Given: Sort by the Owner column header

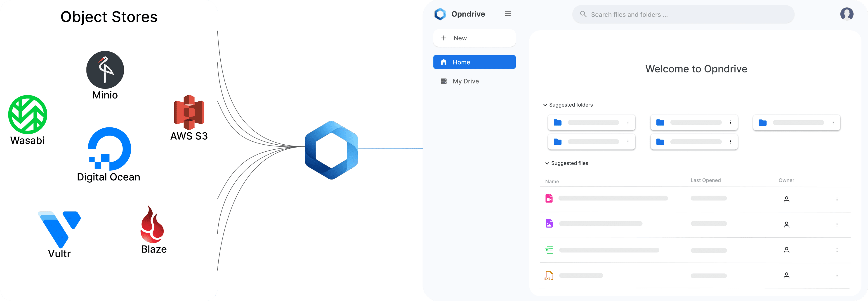Looking at the screenshot, I should tap(786, 180).
